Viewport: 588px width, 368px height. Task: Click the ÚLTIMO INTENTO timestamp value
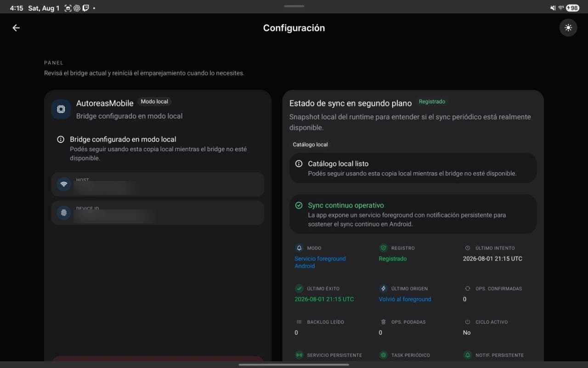[492, 259]
